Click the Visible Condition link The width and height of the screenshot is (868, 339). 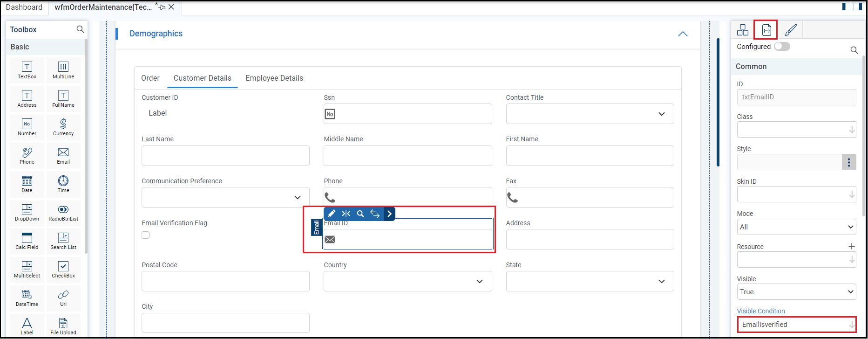tap(760, 311)
